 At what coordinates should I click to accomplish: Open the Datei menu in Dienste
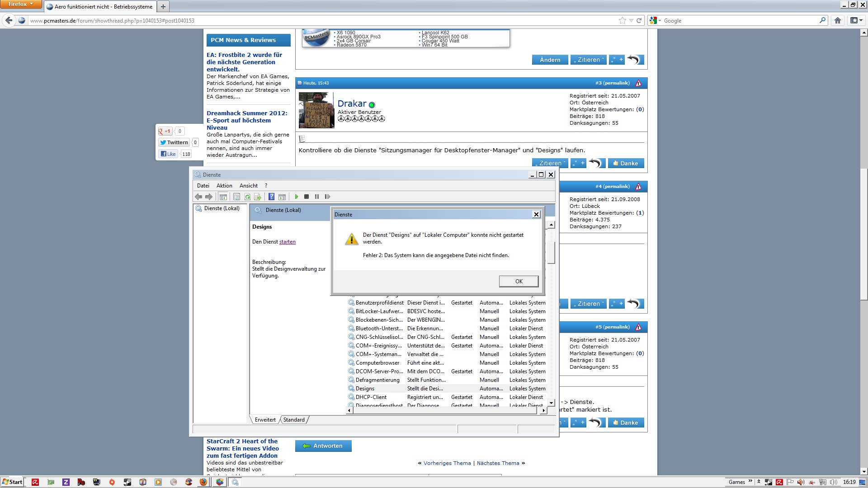point(203,186)
